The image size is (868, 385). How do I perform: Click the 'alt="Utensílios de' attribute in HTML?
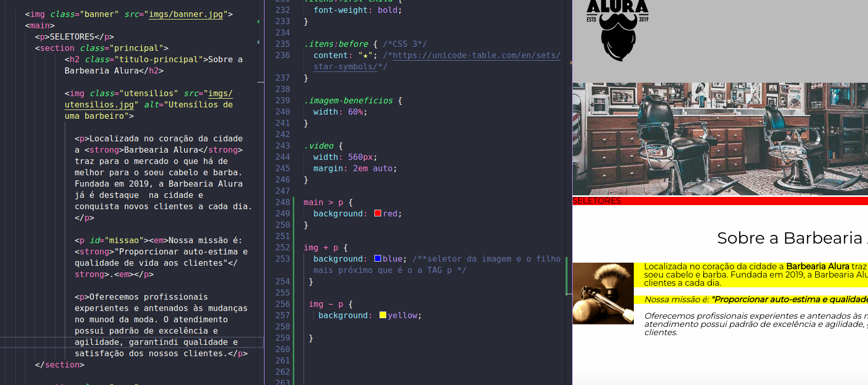pyautogui.click(x=188, y=105)
